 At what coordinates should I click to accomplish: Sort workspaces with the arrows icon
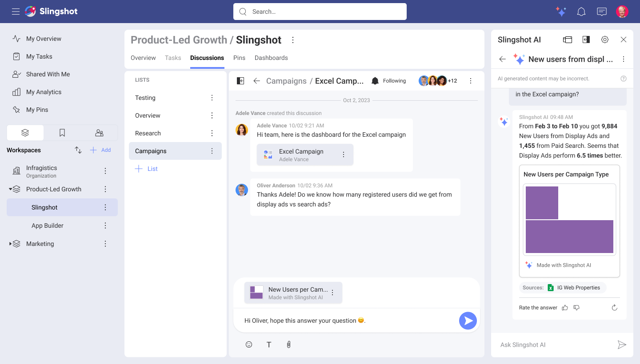[x=78, y=150]
